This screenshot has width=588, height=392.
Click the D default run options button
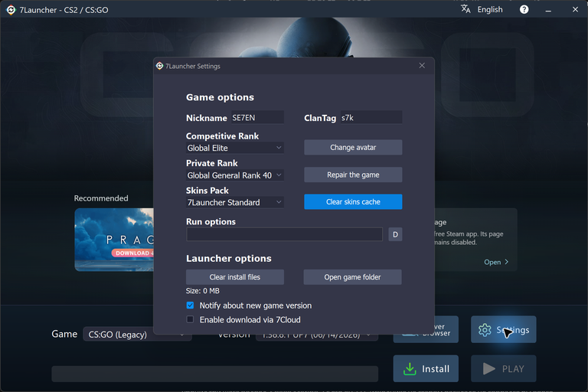[395, 234]
